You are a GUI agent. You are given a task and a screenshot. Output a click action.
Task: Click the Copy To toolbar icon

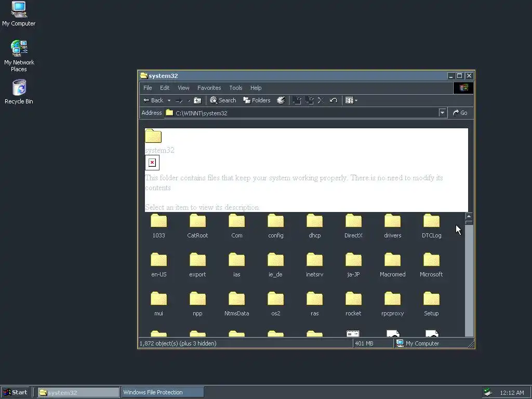click(309, 100)
